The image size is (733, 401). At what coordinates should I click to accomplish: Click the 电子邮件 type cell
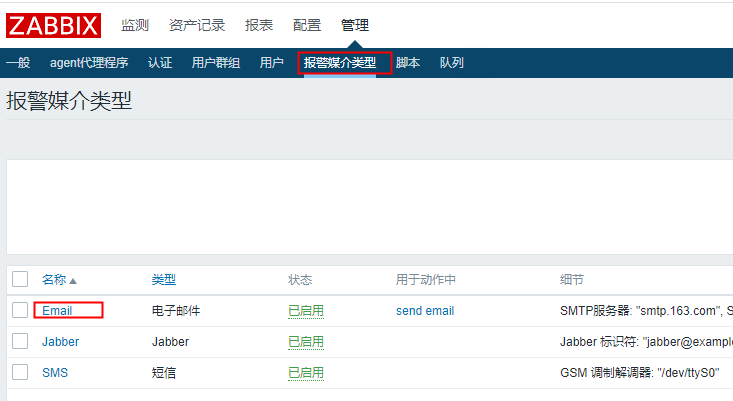click(x=176, y=311)
